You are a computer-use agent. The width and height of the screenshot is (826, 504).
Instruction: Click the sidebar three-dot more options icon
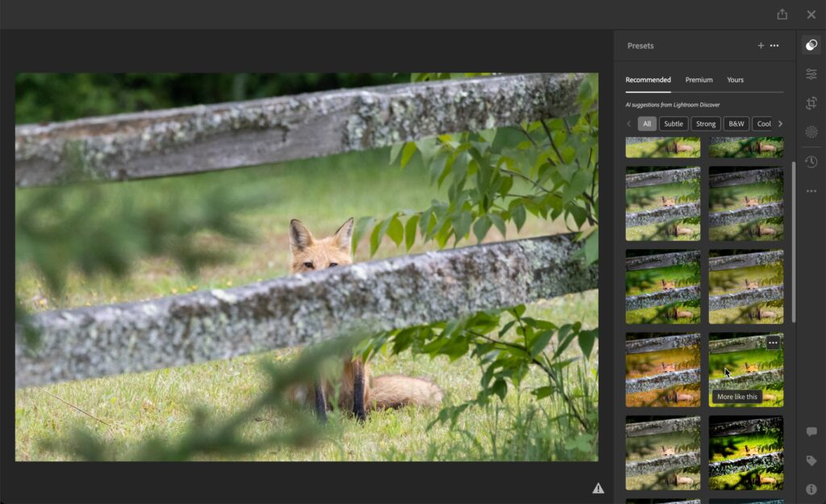tap(811, 191)
